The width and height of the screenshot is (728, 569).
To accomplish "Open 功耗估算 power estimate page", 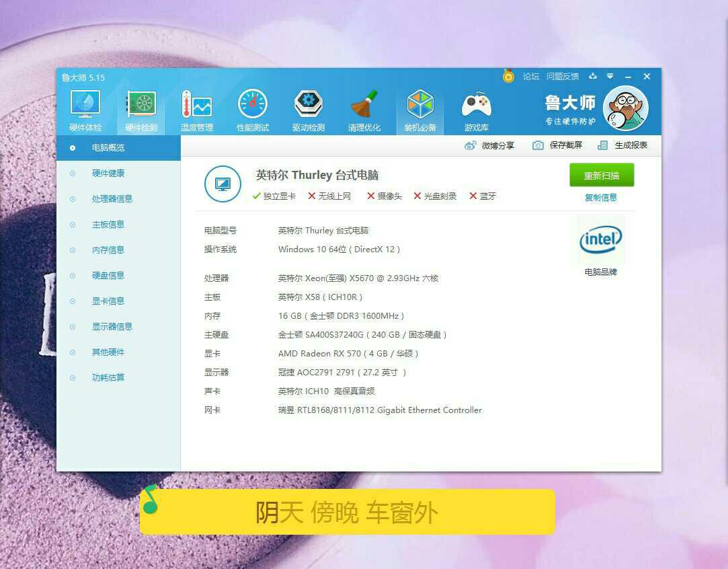I will click(108, 378).
